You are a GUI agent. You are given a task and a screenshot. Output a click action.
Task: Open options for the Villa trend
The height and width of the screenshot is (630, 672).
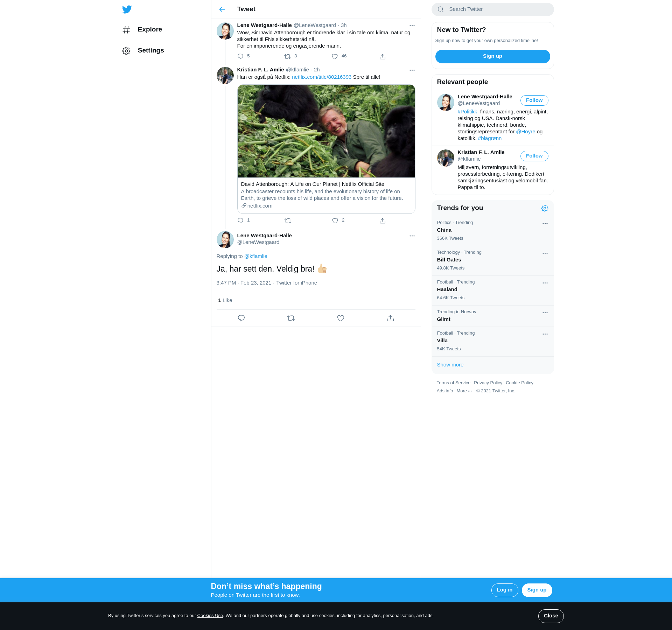click(x=545, y=334)
